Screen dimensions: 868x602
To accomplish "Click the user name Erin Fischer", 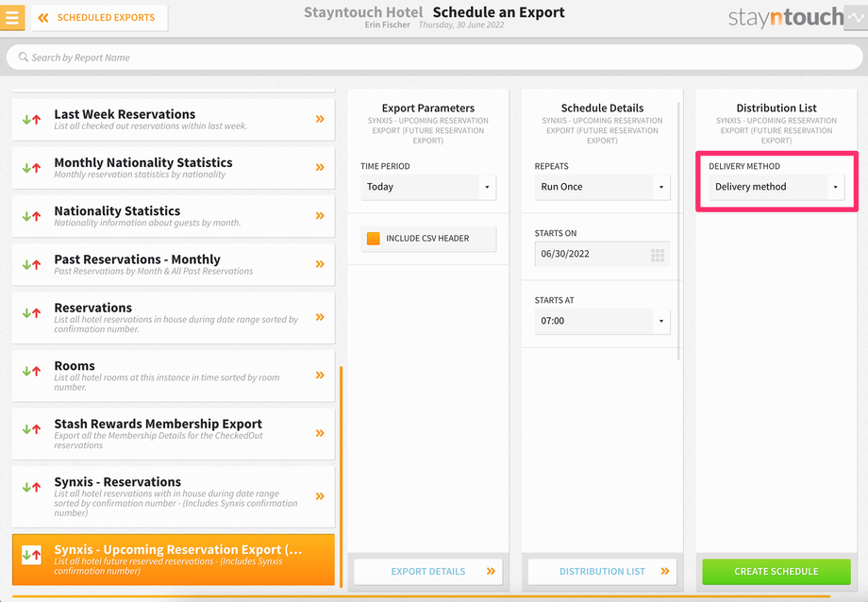I will [x=388, y=25].
